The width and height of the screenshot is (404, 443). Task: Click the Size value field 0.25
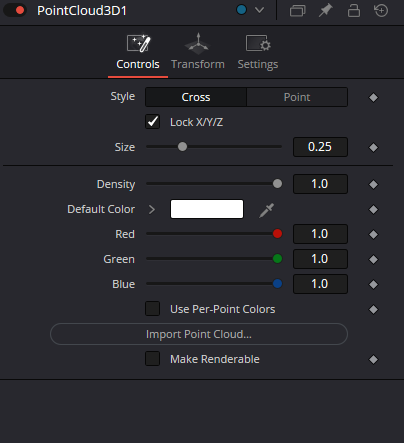(x=320, y=147)
